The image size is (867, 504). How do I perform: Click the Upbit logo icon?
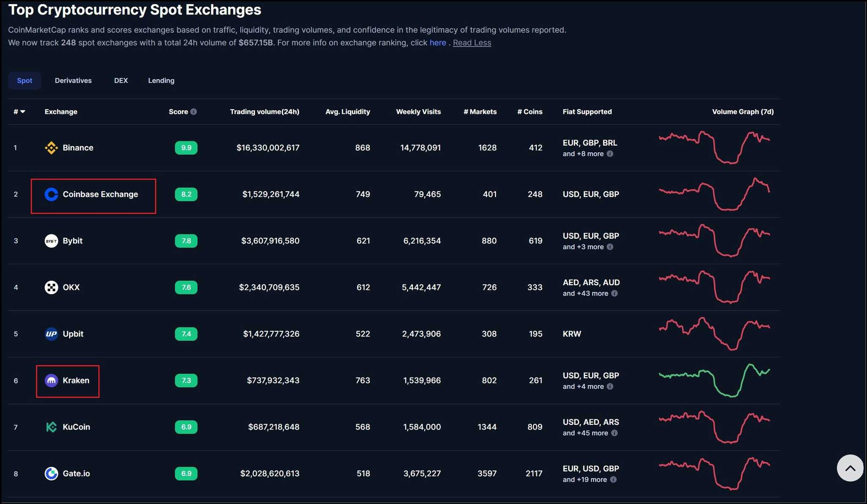(51, 334)
